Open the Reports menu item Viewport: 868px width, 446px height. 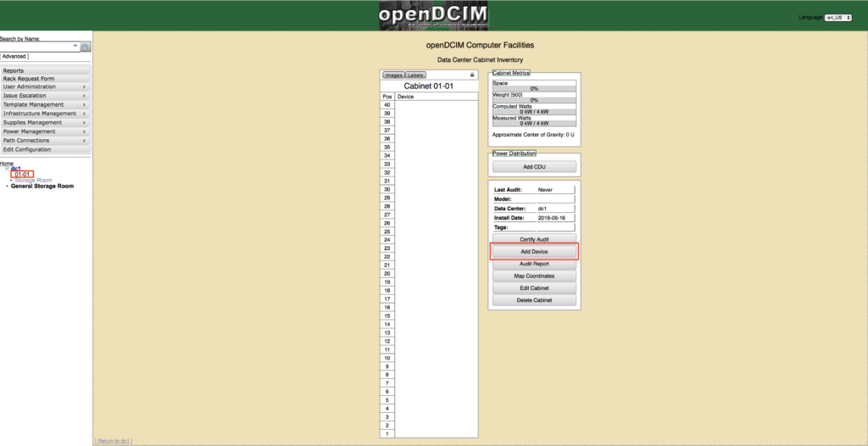point(46,71)
